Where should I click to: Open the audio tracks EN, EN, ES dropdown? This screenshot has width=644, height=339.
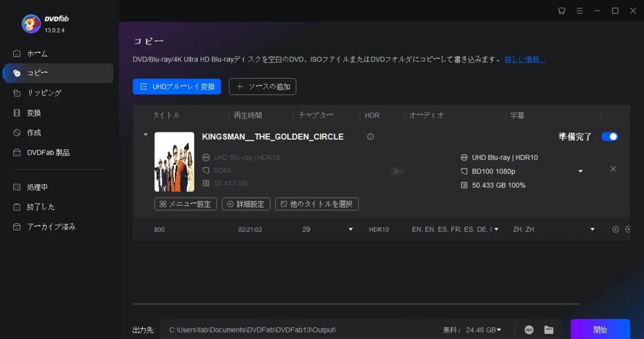tap(496, 229)
